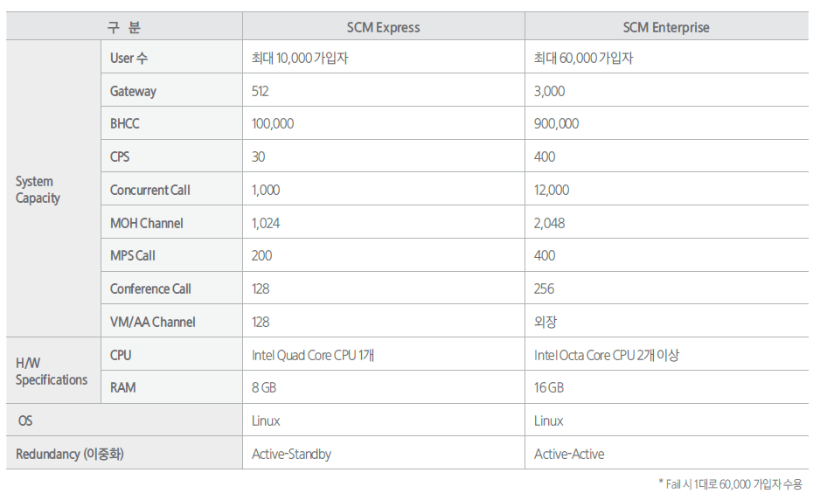Select the Active-Standby redundancy cell

(x=291, y=454)
